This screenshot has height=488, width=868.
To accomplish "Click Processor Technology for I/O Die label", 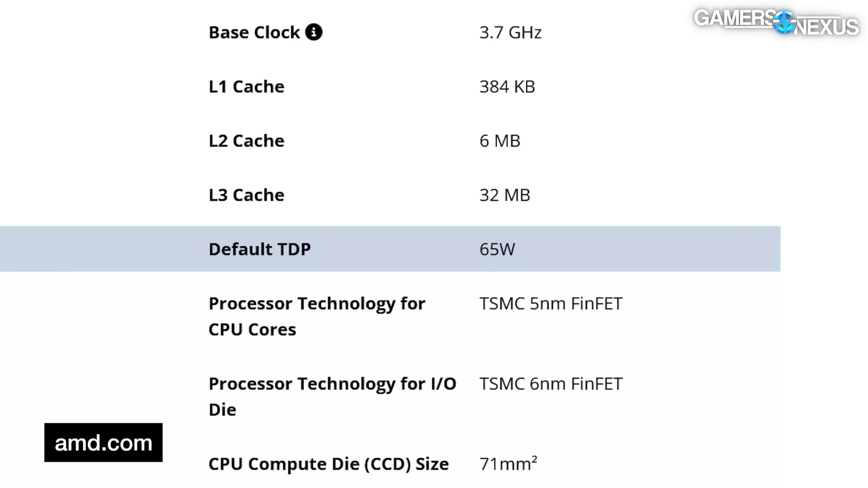I will pyautogui.click(x=333, y=397).
